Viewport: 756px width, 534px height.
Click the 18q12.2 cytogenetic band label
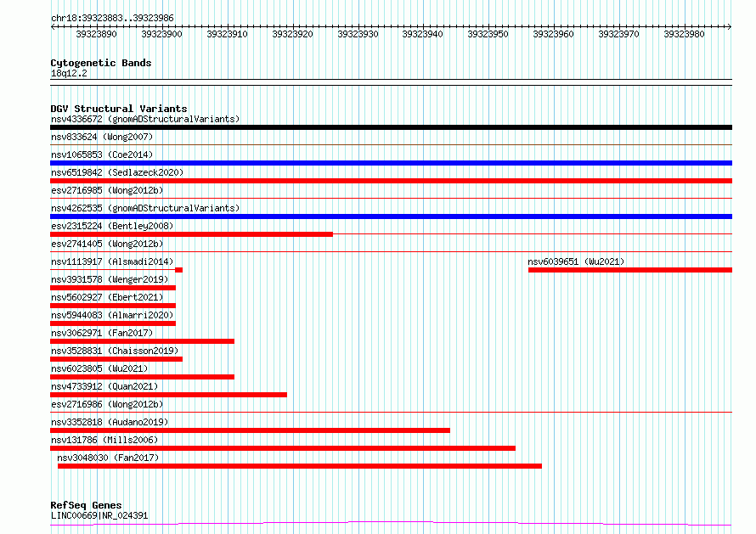point(69,73)
